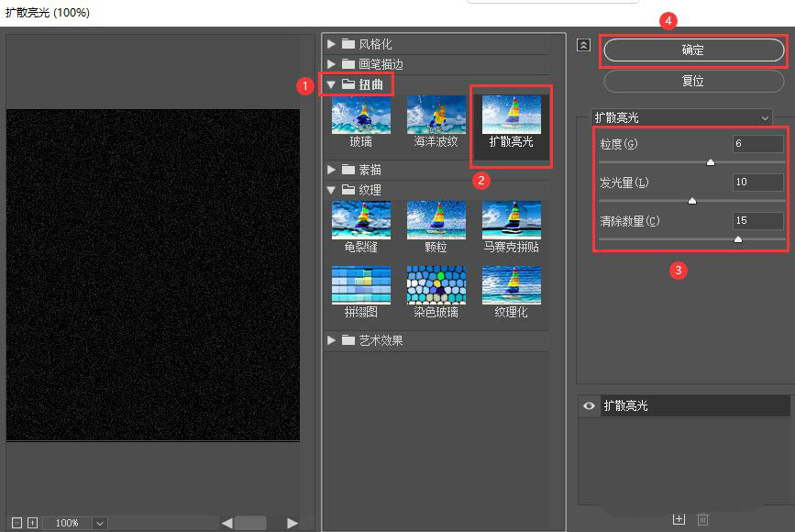Expand the 风格化 (Stylize) category

[x=331, y=42]
